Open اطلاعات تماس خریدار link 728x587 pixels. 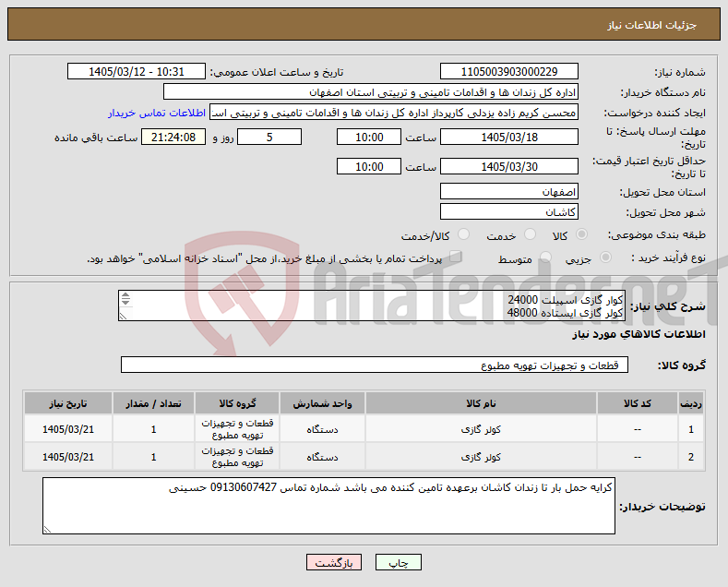point(157,113)
